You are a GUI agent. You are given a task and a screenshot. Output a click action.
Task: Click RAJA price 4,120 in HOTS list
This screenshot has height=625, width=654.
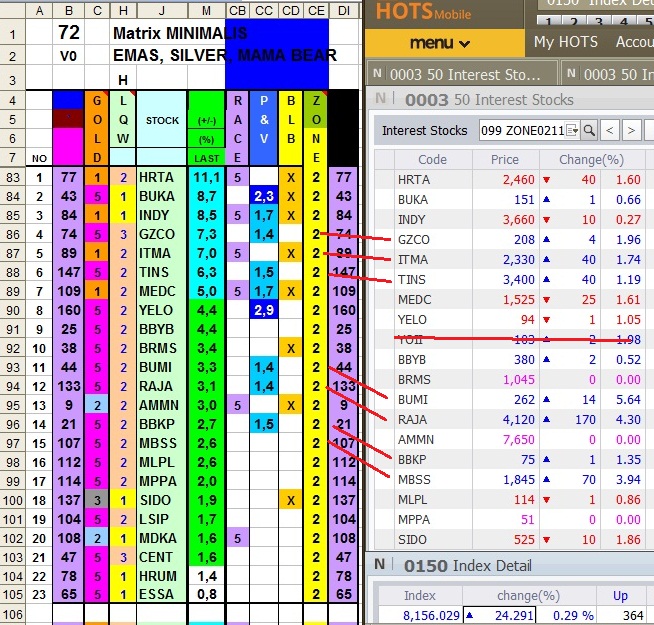pyautogui.click(x=518, y=419)
